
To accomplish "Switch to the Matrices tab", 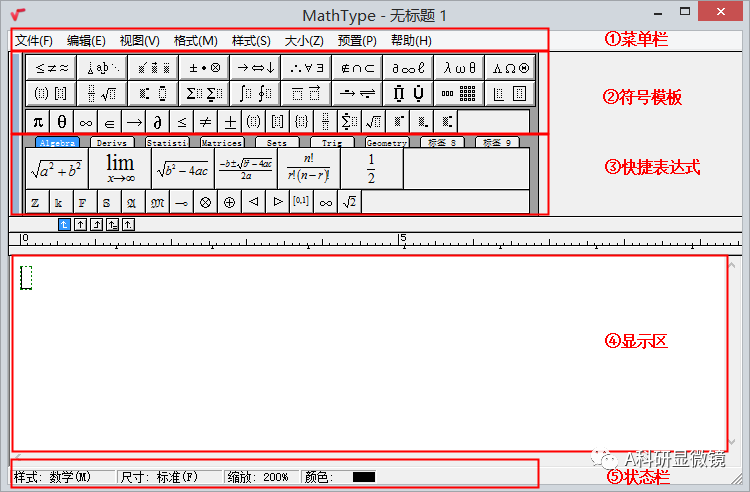I will [x=221, y=143].
